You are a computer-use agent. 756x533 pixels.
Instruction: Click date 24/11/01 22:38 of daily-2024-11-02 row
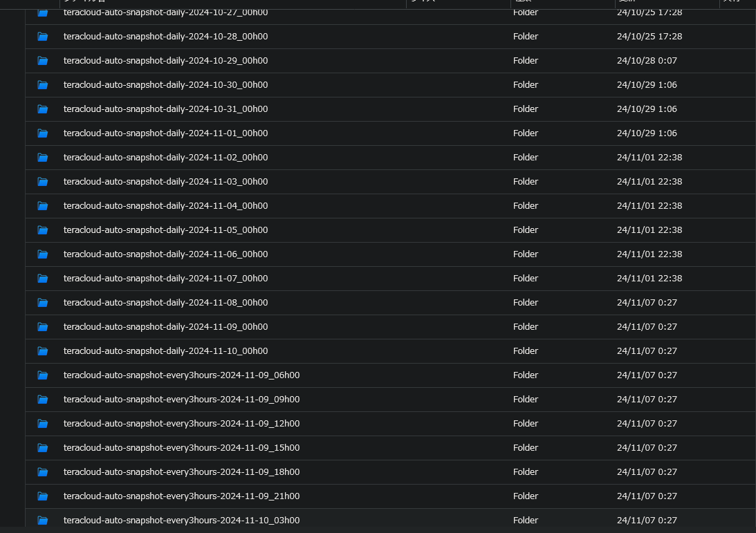coord(649,158)
